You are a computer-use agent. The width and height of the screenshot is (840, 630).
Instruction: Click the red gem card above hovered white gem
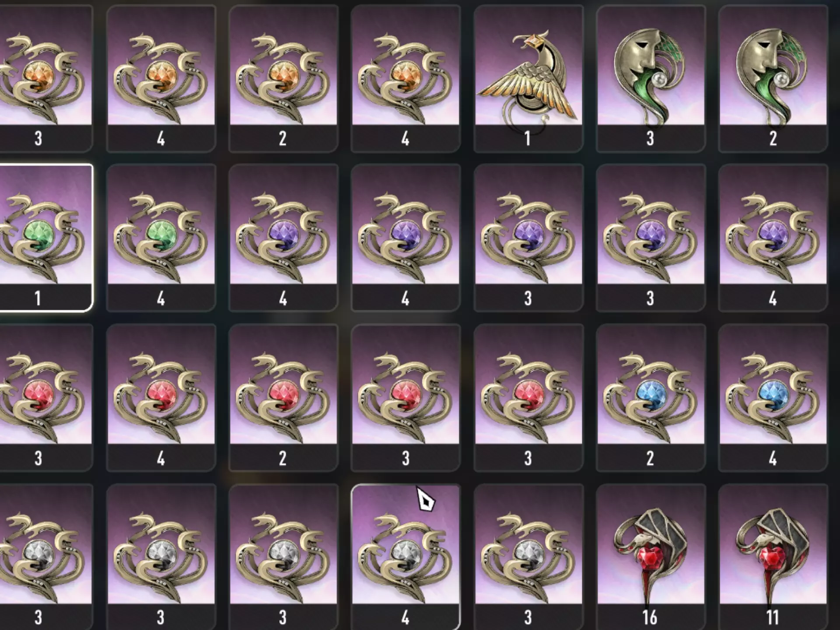point(406,398)
